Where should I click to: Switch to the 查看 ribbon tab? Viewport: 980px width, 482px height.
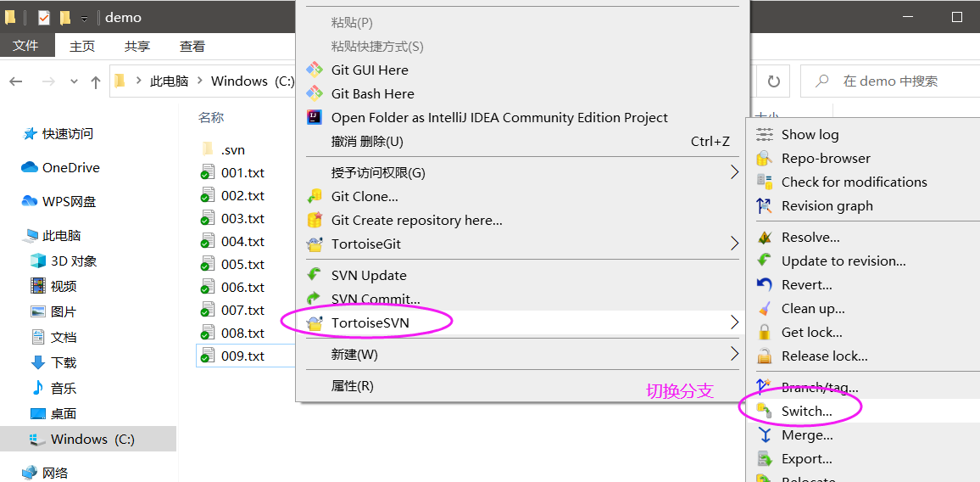192,47
